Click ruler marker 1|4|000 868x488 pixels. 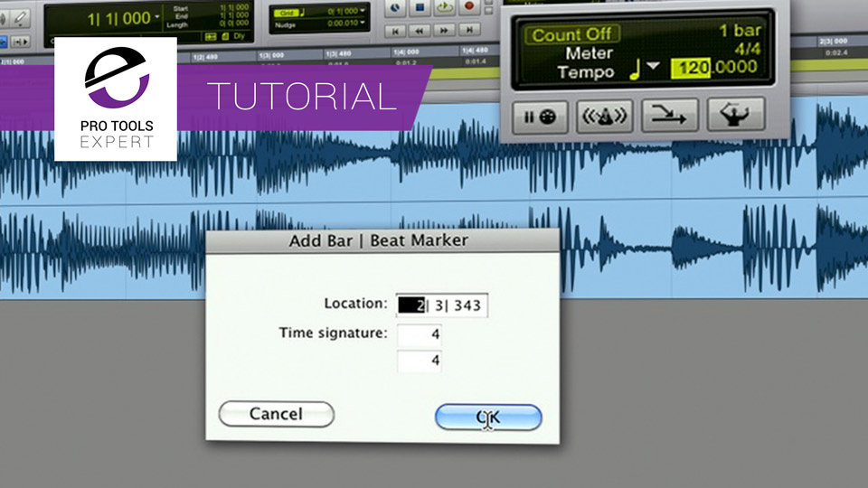[x=406, y=52]
